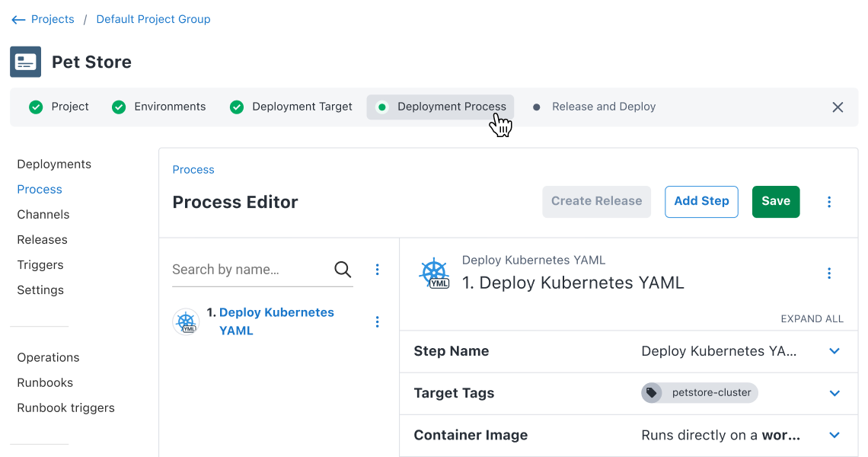Click the Step Name row label

point(452,351)
